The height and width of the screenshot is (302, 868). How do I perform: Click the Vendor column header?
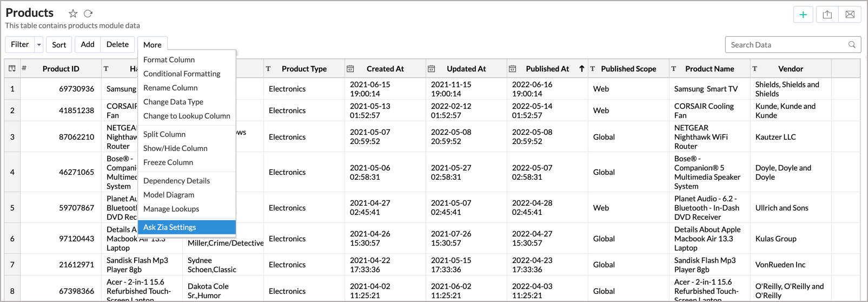tap(790, 69)
